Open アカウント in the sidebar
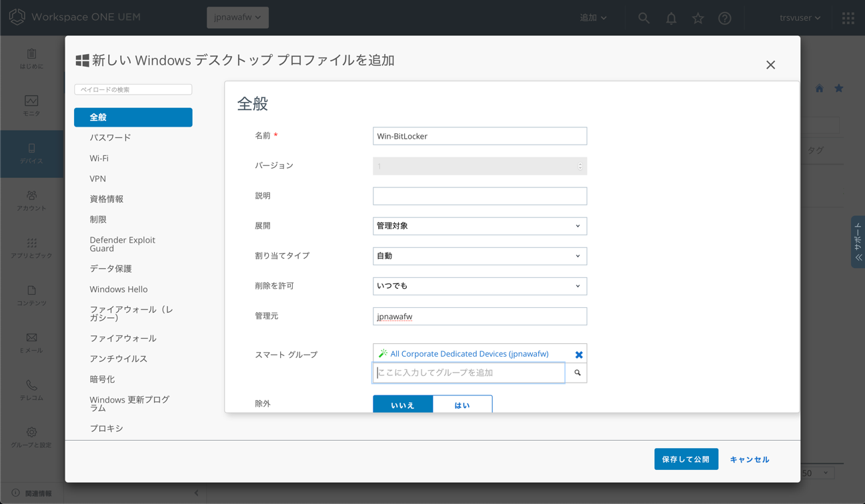 tap(31, 201)
